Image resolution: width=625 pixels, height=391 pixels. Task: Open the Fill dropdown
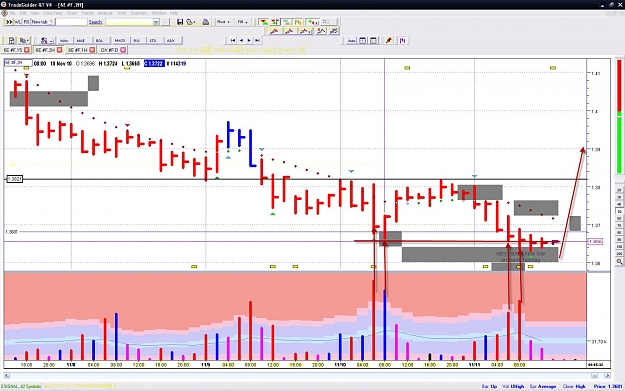tap(242, 22)
